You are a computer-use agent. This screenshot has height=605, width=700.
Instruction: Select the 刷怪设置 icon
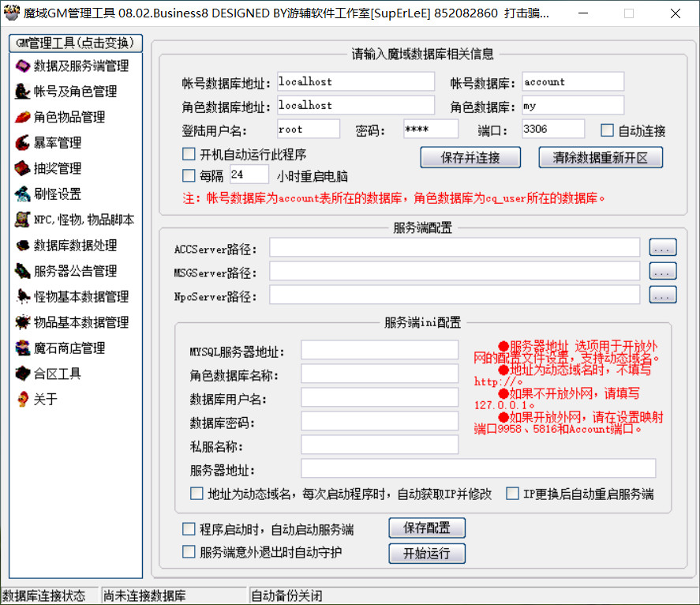(x=22, y=194)
